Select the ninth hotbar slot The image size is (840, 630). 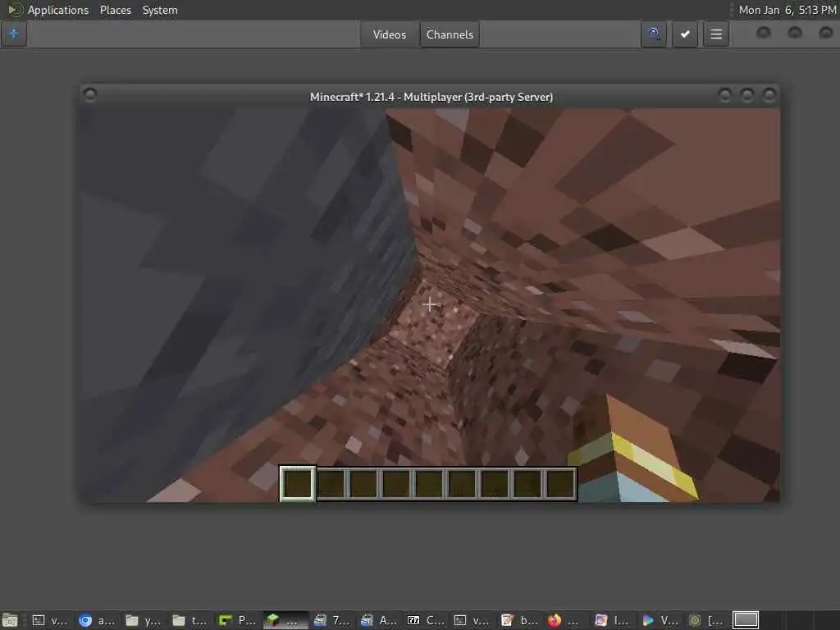(560, 483)
